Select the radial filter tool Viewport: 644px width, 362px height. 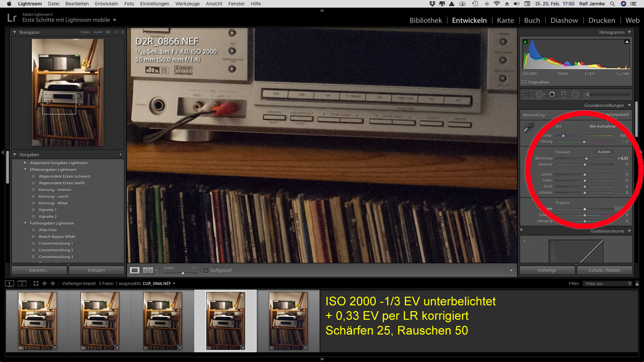[x=575, y=95]
